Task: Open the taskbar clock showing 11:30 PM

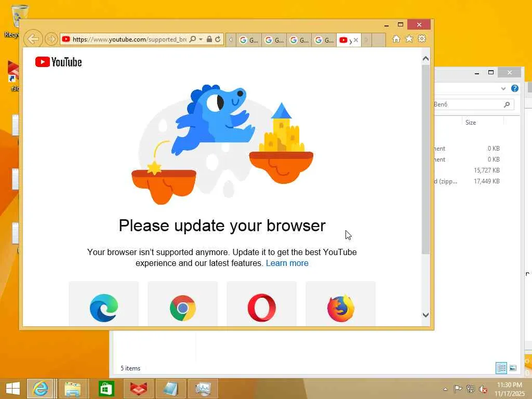Action: tap(510, 389)
